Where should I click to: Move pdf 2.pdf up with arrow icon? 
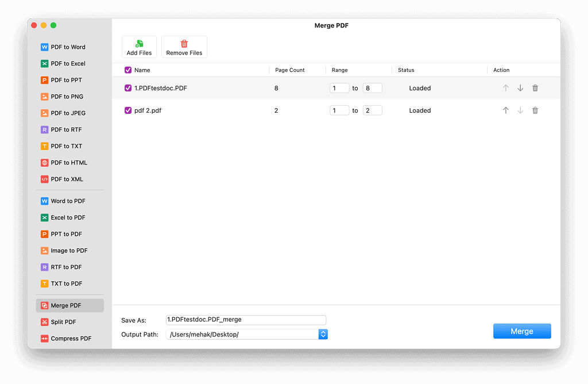pos(506,110)
